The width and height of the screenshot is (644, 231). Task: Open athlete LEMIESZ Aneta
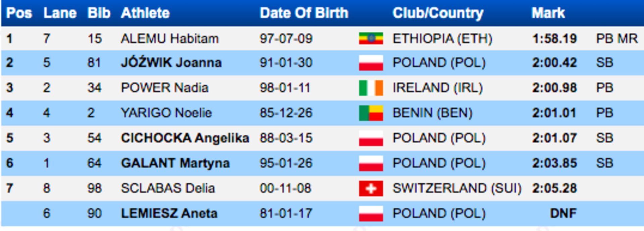tap(169, 214)
